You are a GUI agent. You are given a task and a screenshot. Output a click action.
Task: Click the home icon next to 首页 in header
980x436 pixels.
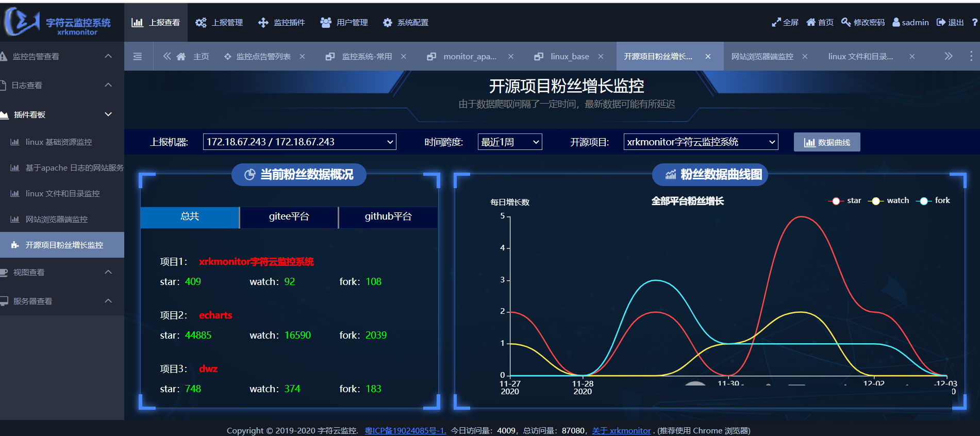click(x=811, y=22)
